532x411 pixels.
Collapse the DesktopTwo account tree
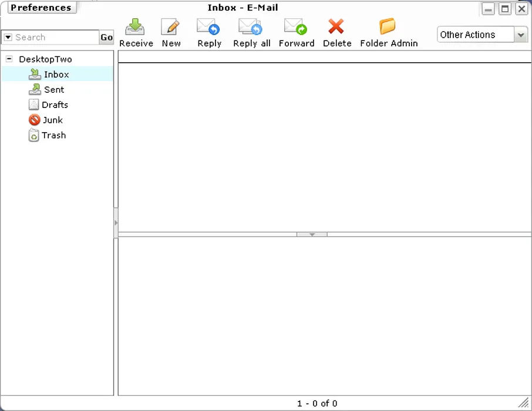pos(9,59)
